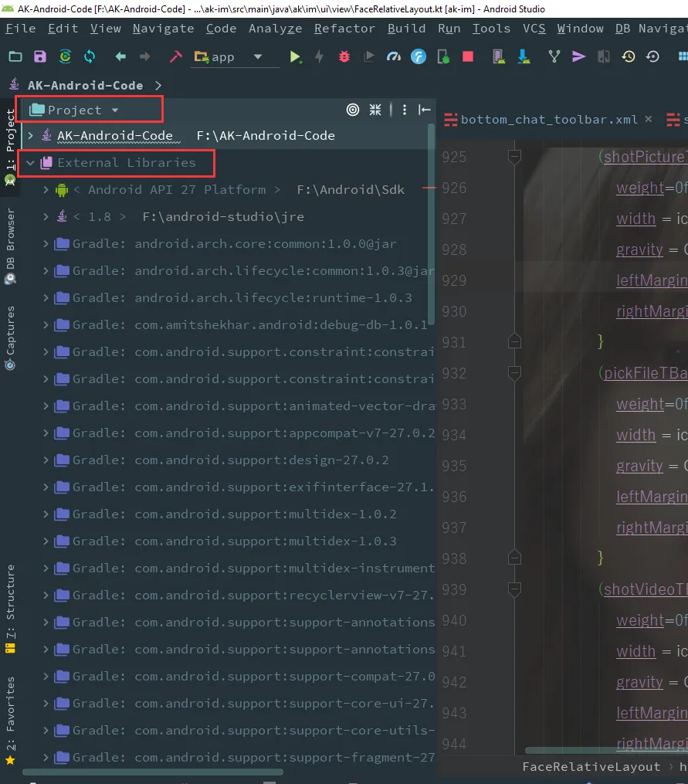Open SDK Manager download icon
Screen dimensions: 688x784
pos(524,56)
